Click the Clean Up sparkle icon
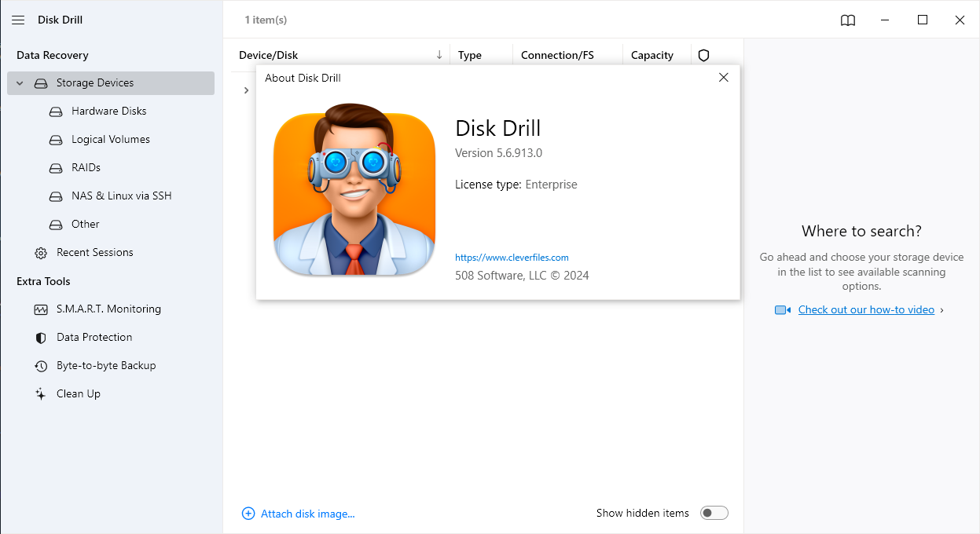Viewport: 980px width, 534px height. click(x=41, y=394)
